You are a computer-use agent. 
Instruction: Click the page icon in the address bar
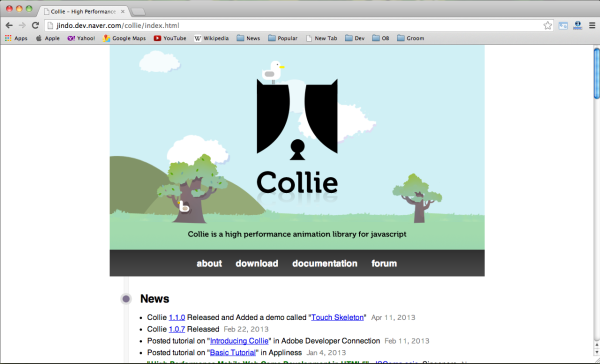(x=50, y=26)
